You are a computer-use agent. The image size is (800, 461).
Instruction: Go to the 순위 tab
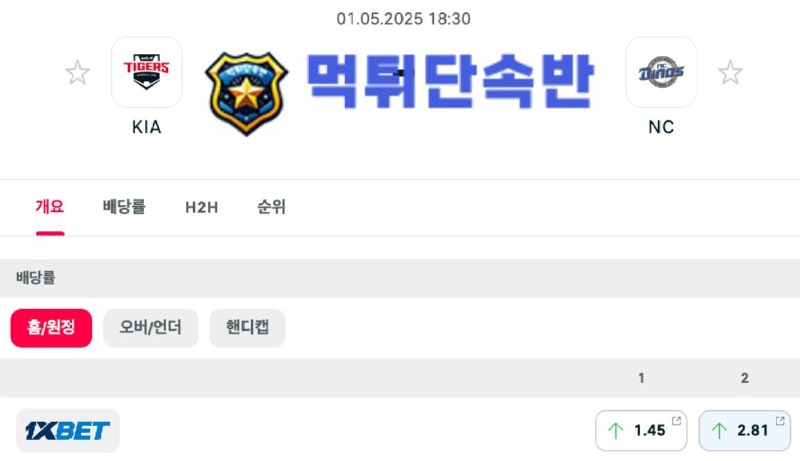point(271,207)
